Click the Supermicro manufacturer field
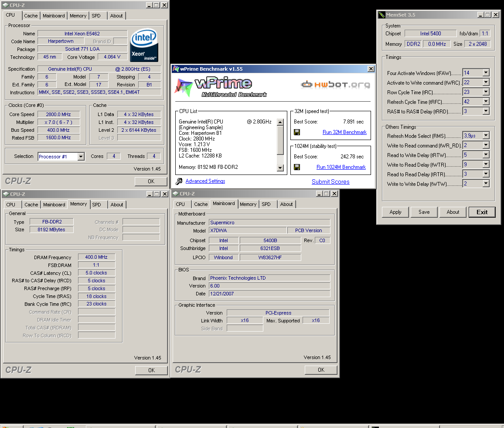The image size is (504, 428). (x=269, y=223)
